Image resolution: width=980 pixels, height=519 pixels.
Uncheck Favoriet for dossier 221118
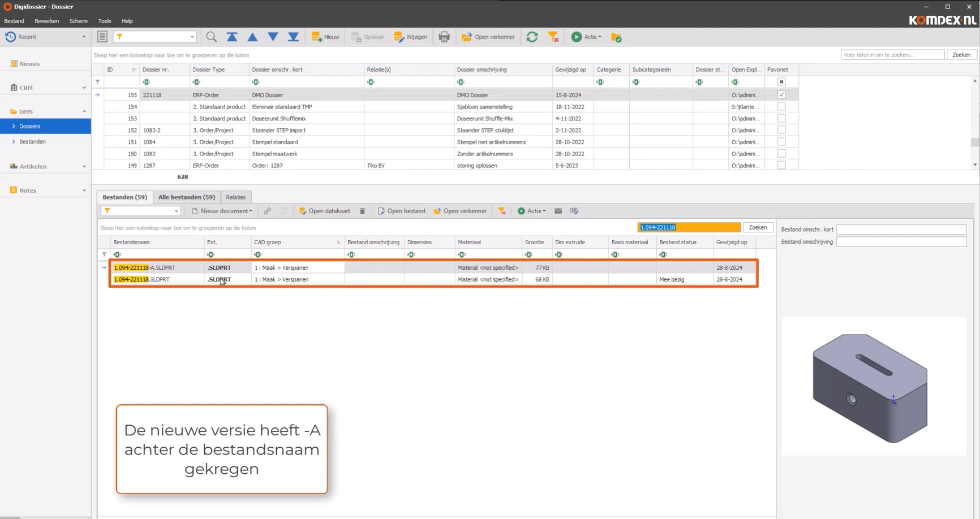781,95
